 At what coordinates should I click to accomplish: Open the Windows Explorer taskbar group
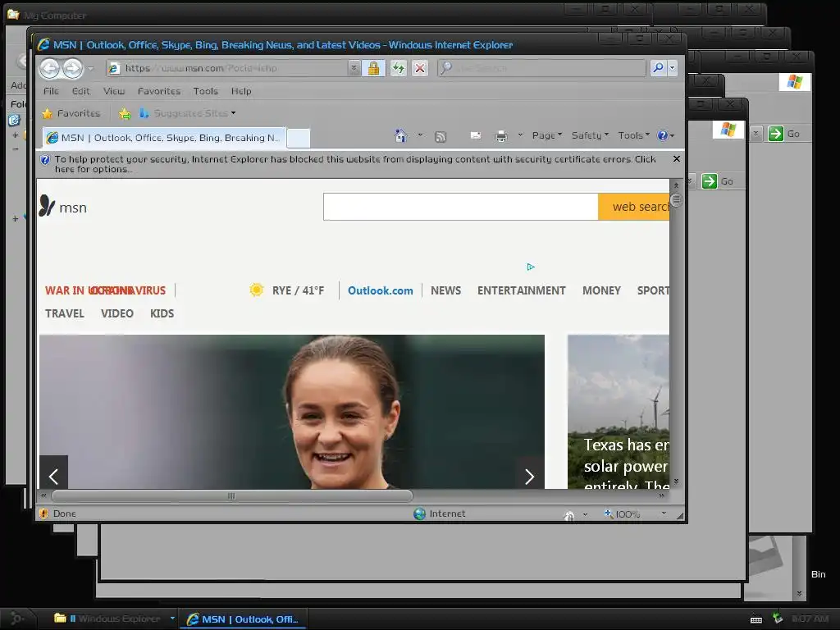pos(113,619)
